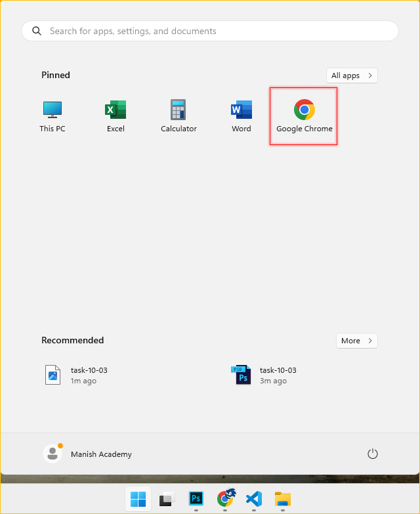Viewport: 420px width, 514px height.
Task: Click the Manish Academy profile picture
Action: 52,454
